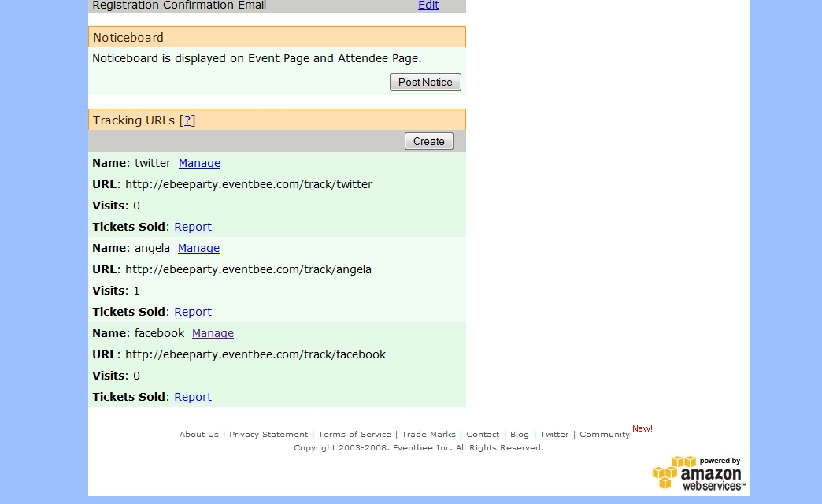Click Edit link for Registration Confirmation Email
822x504 pixels.
tap(428, 5)
